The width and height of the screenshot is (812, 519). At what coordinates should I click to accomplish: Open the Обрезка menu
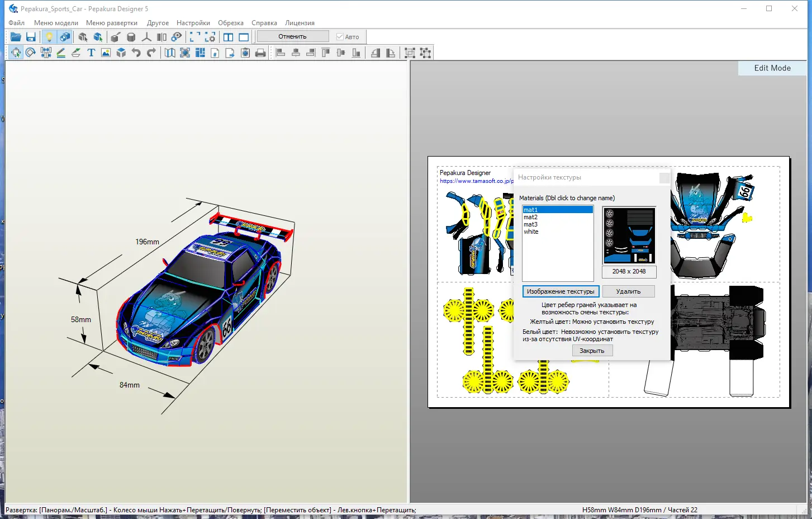coord(230,23)
